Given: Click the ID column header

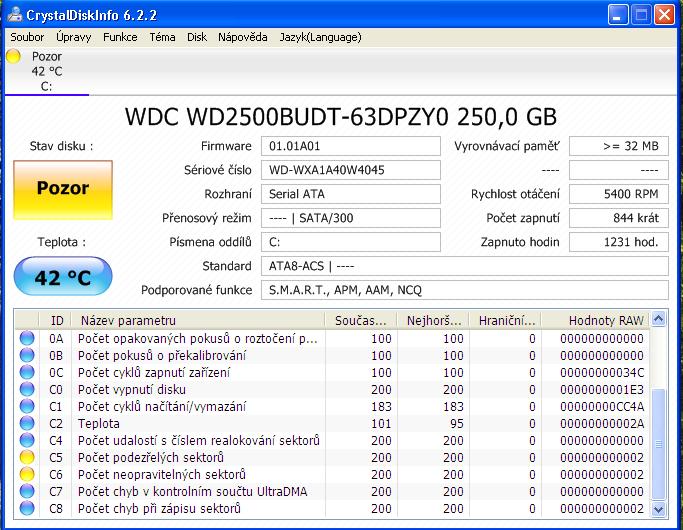Looking at the screenshot, I should (x=55, y=321).
